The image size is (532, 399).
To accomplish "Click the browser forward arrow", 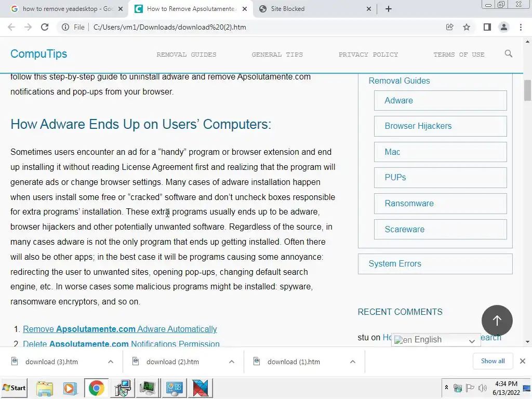I will tap(28, 27).
